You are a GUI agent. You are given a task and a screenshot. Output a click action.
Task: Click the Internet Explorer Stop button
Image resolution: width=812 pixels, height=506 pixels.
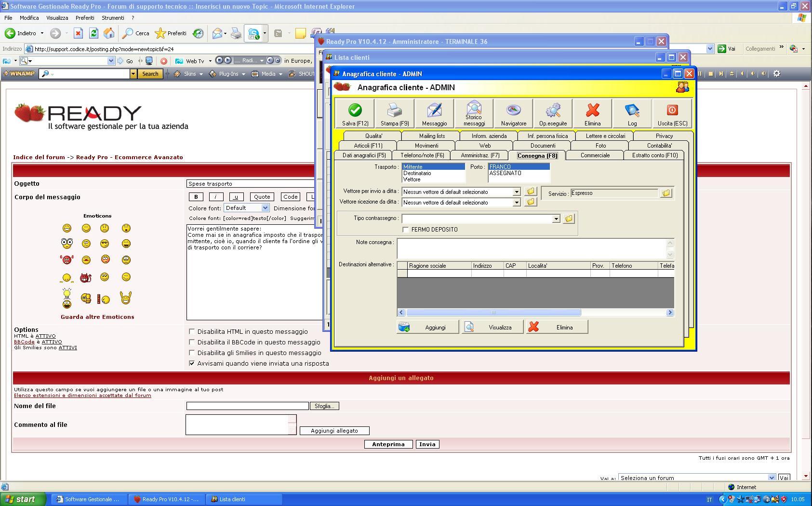pos(78,33)
